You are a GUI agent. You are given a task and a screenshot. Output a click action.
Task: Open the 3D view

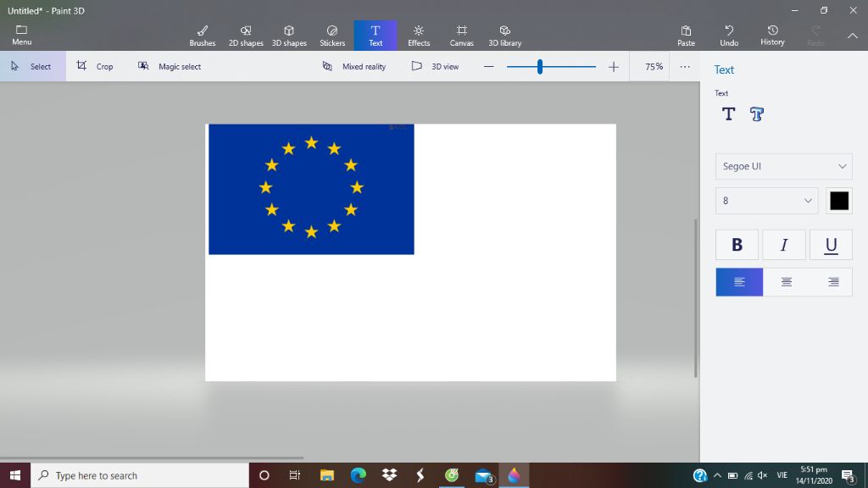tap(435, 65)
